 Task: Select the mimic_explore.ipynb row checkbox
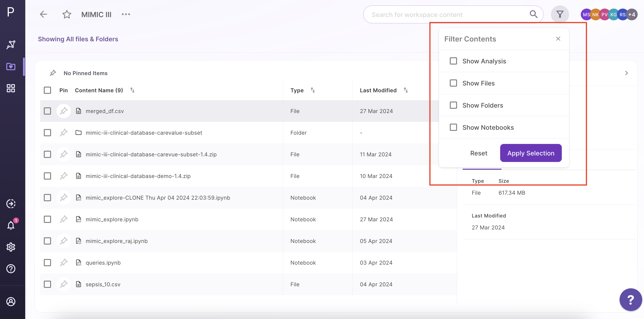click(x=47, y=219)
